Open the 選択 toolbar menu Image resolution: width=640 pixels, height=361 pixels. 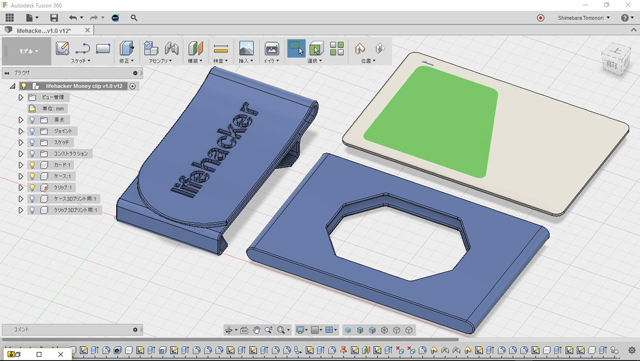[x=315, y=61]
